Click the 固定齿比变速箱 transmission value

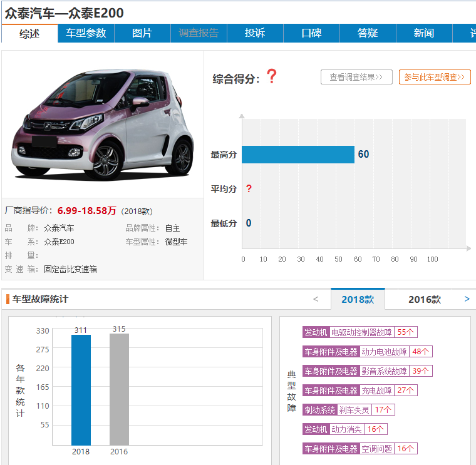click(70, 269)
